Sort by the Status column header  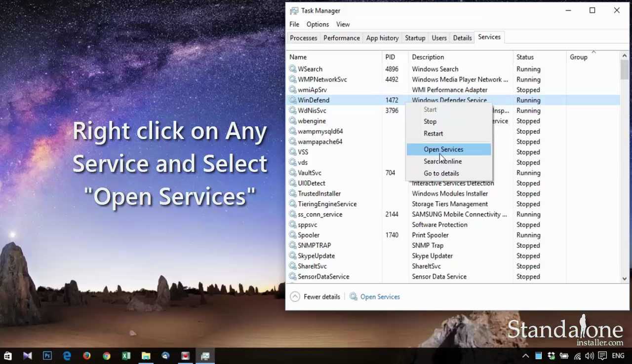(540, 57)
